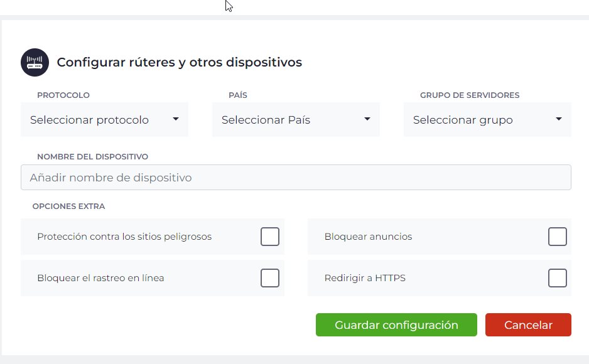This screenshot has width=589, height=364.
Task: Click the Redirigir a HTTPS option label
Action: (365, 278)
